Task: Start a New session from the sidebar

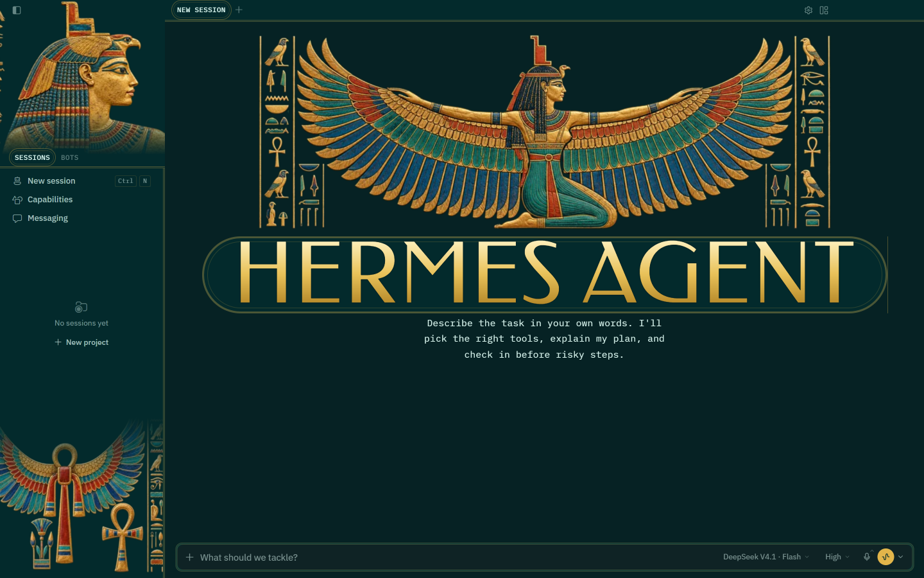Action: [81, 181]
